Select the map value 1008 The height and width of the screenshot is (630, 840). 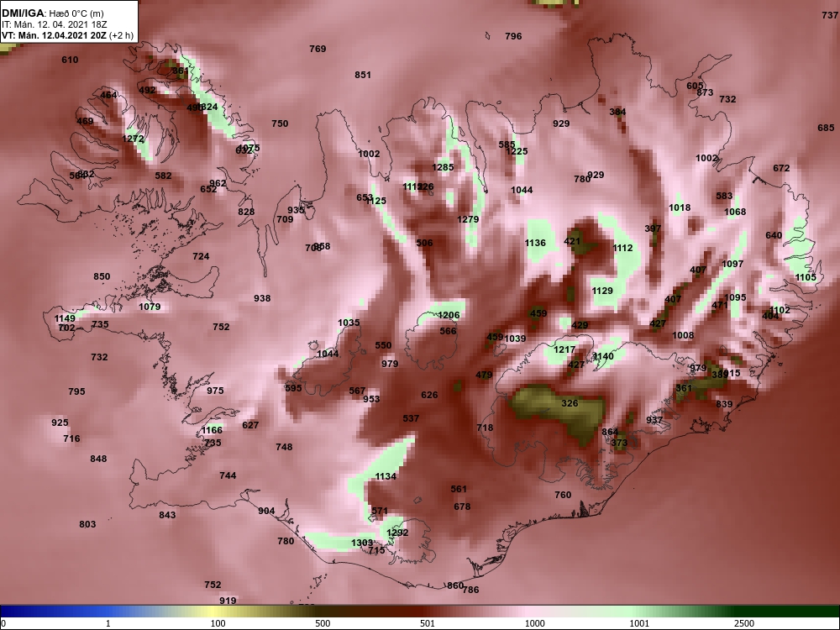(683, 336)
